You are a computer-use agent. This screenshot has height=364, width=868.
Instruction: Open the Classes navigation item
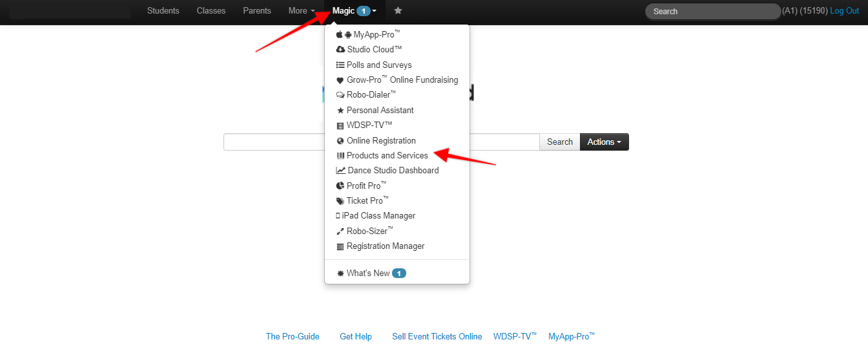(x=211, y=11)
